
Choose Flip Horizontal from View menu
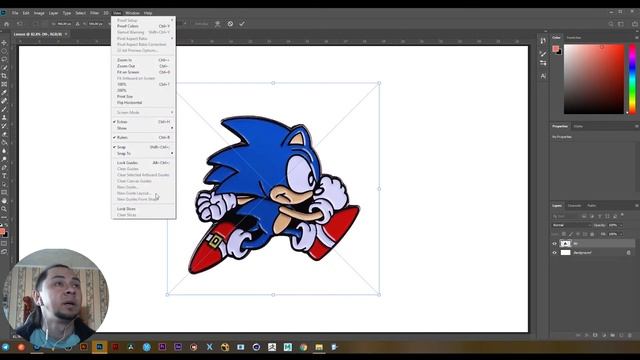pos(143,102)
